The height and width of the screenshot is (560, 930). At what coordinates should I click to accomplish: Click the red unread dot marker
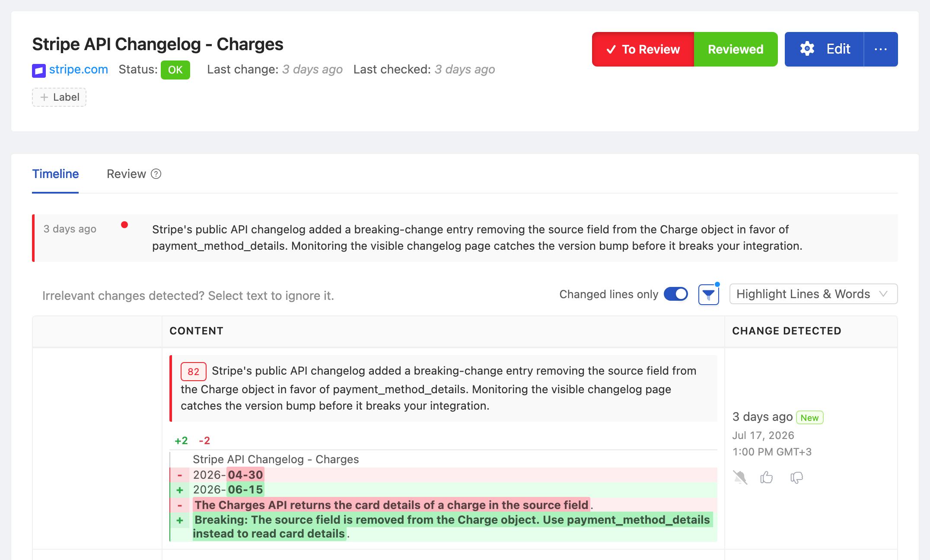point(124,225)
